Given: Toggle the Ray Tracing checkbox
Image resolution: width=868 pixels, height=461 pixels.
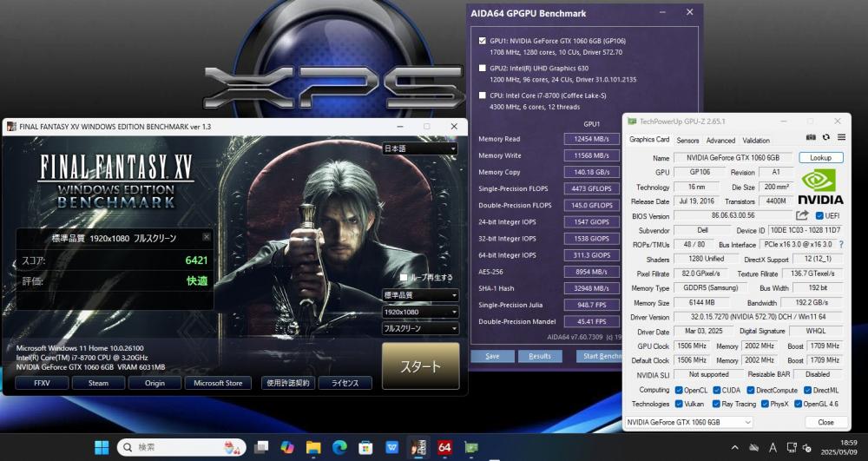Looking at the screenshot, I should [716, 404].
